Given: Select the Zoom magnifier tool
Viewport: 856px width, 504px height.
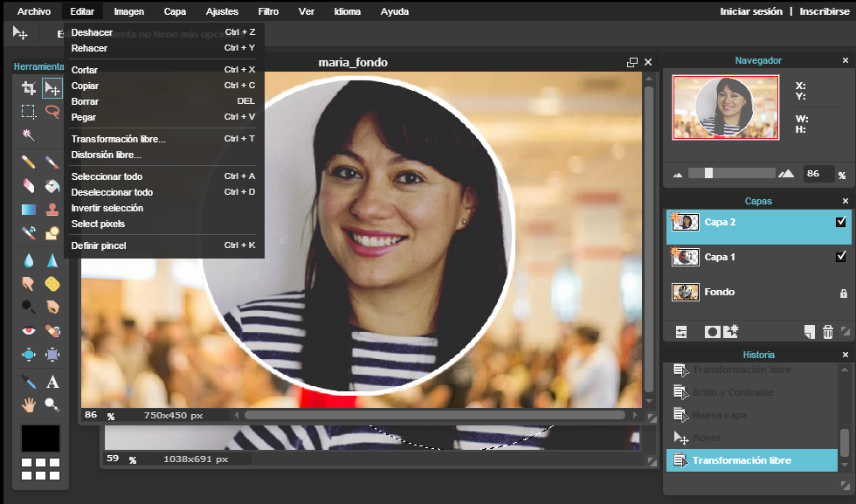Looking at the screenshot, I should (x=52, y=404).
